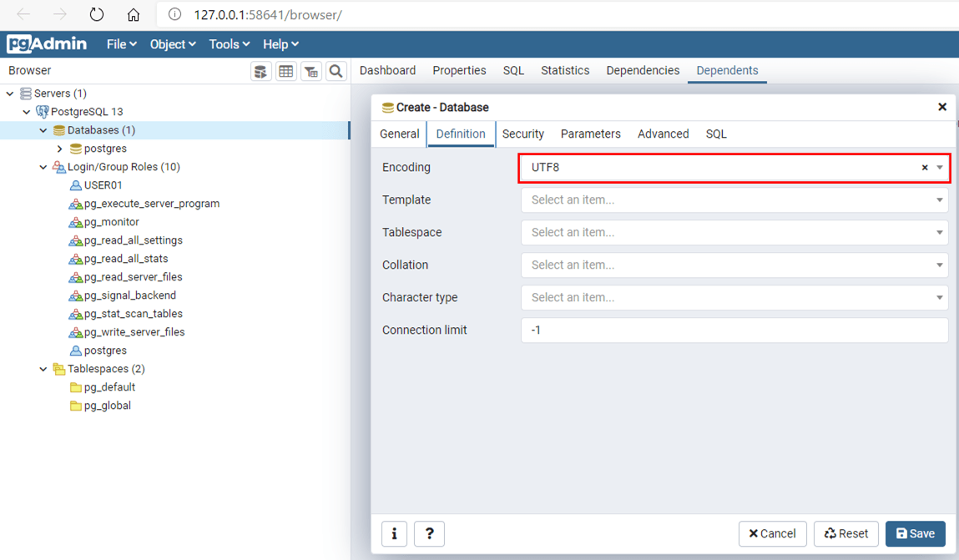Close the Create - Database dialog
Viewport: 959px width, 560px height.
pos(942,107)
